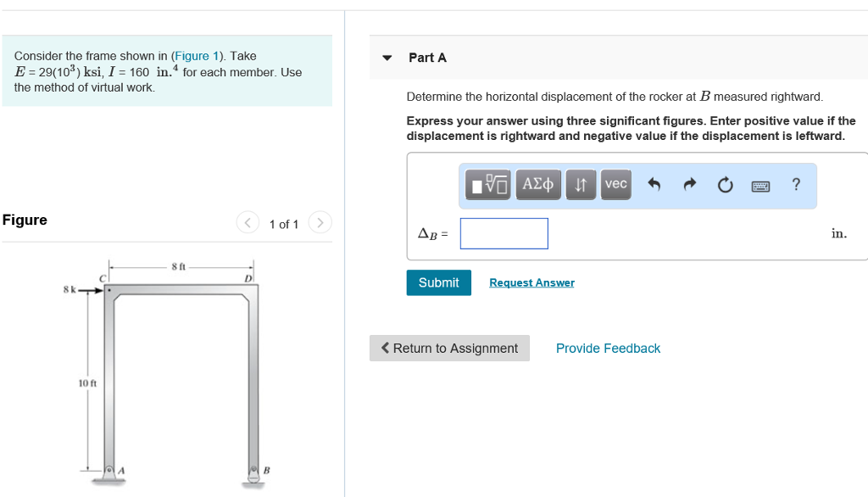Viewport: 868px width, 497px height.
Task: Insert vector notation with the vec icon
Action: 615,184
